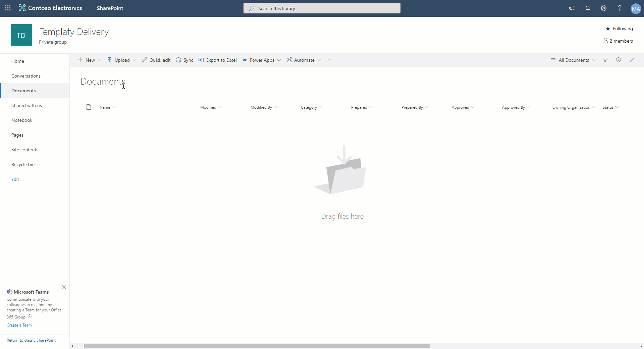Image resolution: width=644 pixels, height=349 pixels.
Task: Toggle the Following star
Action: pos(619,29)
